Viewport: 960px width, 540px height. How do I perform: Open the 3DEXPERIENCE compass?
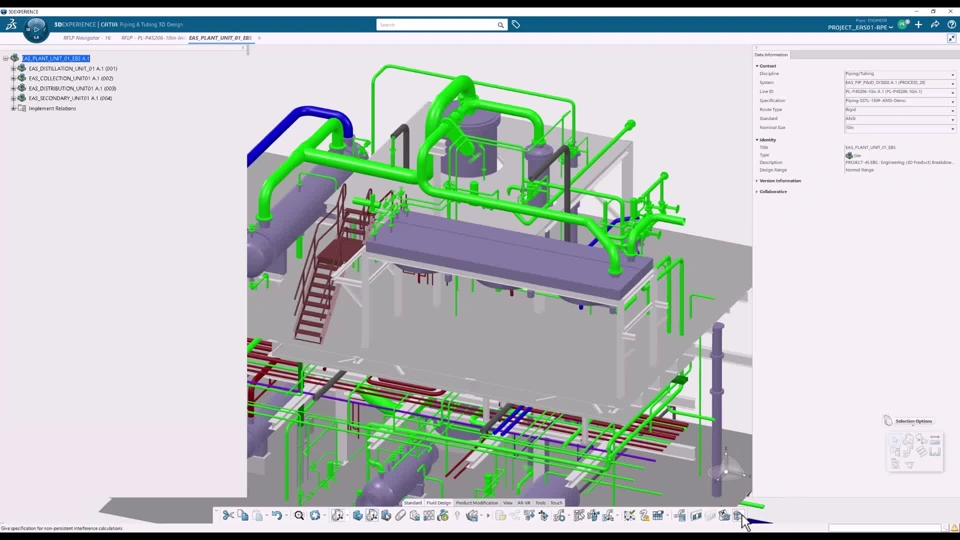(x=36, y=29)
